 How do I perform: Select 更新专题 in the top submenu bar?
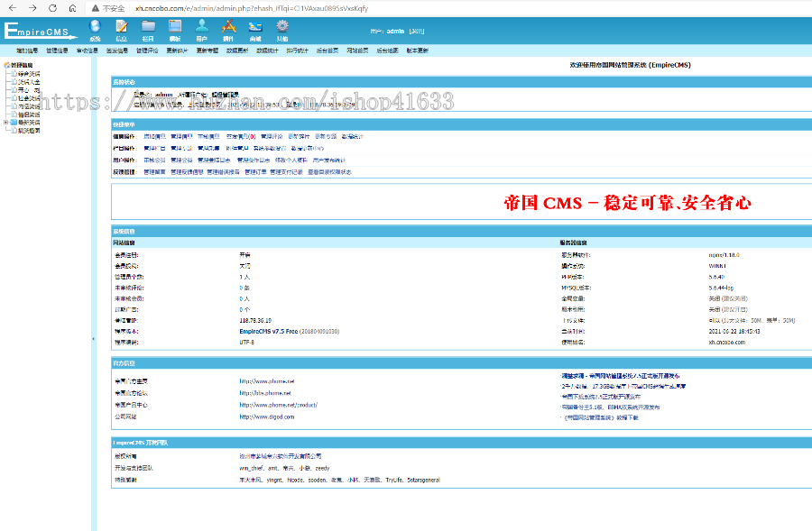point(208,50)
